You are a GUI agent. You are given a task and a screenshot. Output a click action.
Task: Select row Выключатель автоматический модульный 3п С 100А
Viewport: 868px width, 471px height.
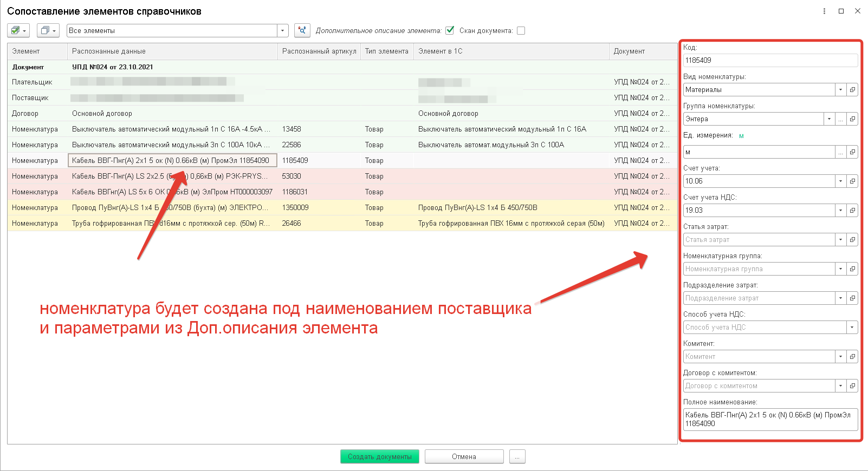tap(342, 145)
